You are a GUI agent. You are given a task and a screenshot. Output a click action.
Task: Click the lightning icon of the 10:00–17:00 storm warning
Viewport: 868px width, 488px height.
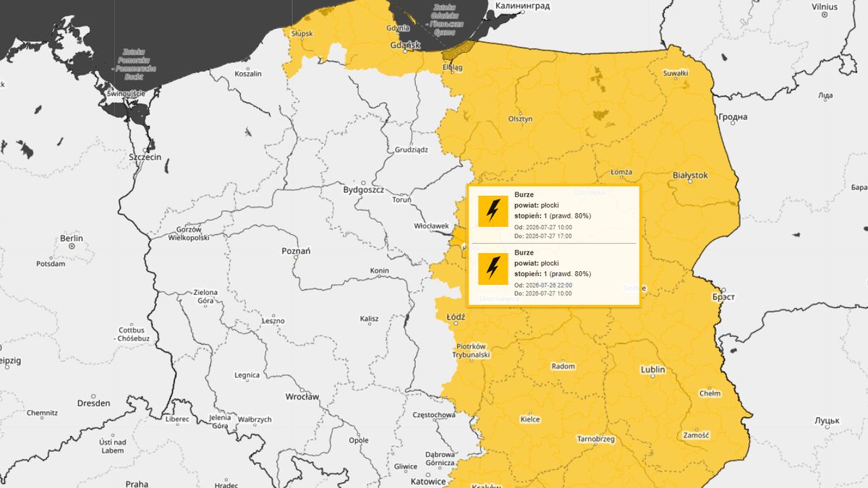(x=493, y=211)
